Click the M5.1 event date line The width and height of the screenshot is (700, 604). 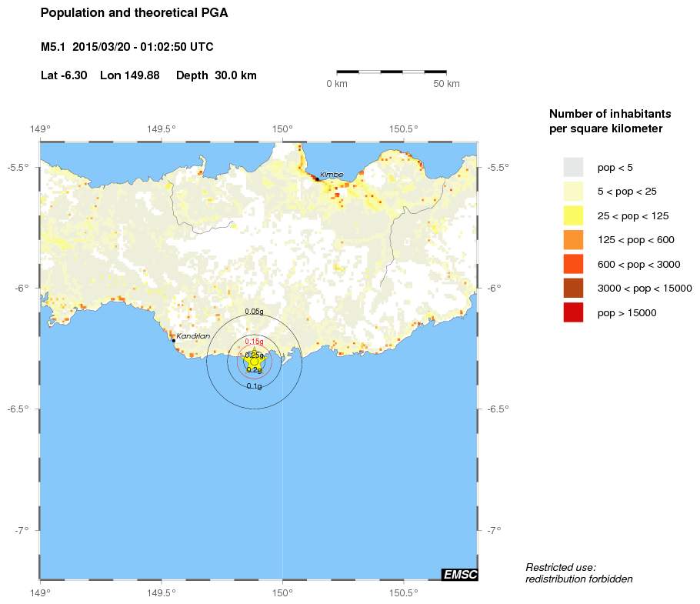127,47
